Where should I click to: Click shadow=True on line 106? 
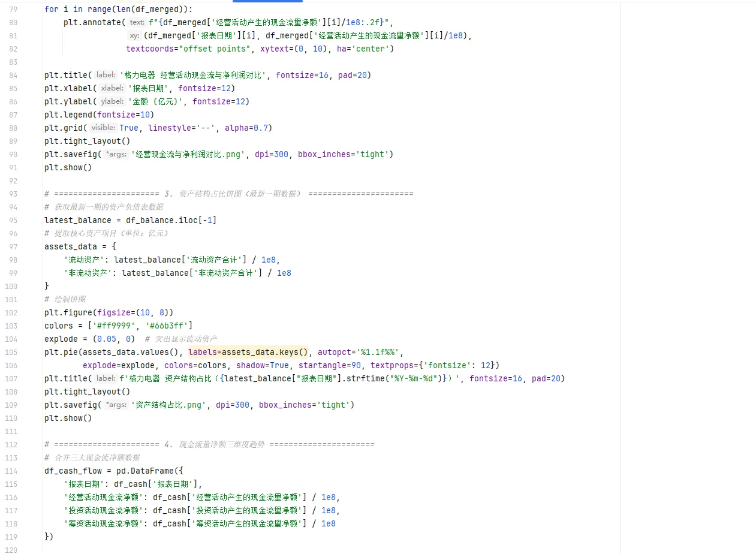[263, 366]
